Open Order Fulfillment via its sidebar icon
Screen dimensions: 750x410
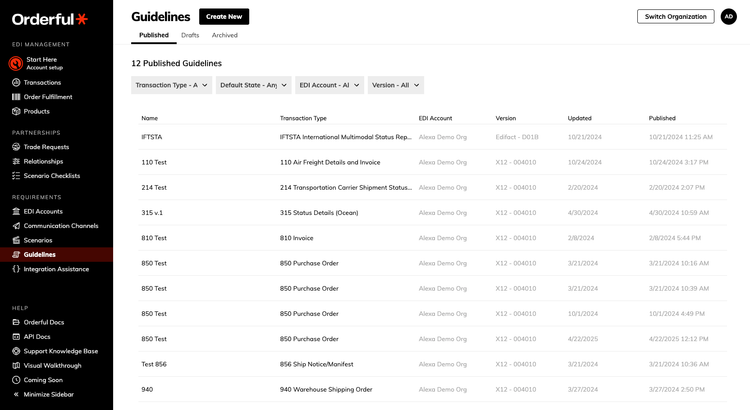16,97
